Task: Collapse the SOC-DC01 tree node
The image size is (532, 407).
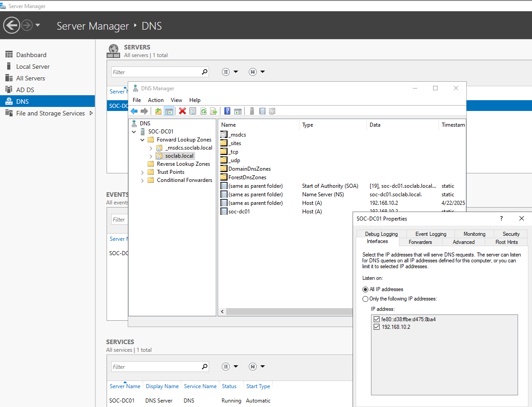Action: pos(134,132)
